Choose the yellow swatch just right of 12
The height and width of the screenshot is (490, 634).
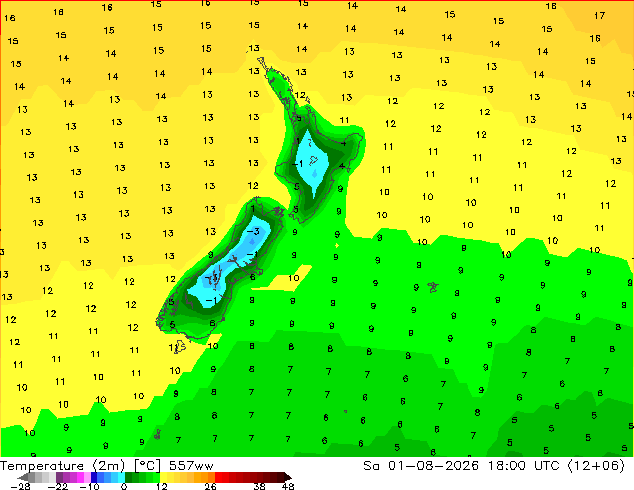(164, 477)
